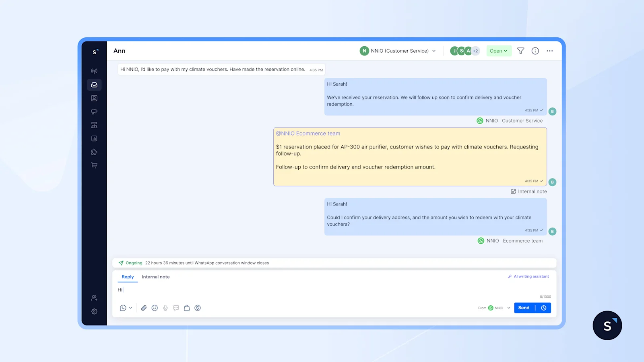Screen dimensions: 644x362
Task: Click the "Customer Service" sender label
Action: (x=522, y=121)
